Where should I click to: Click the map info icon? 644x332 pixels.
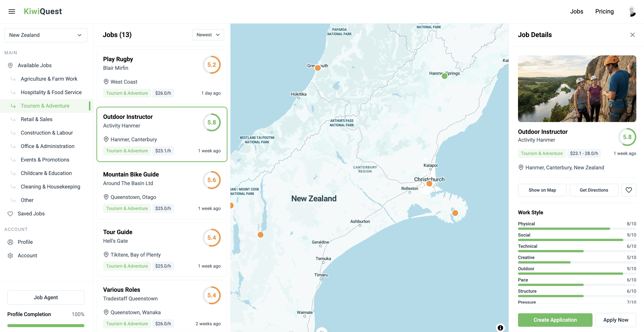(x=500, y=328)
